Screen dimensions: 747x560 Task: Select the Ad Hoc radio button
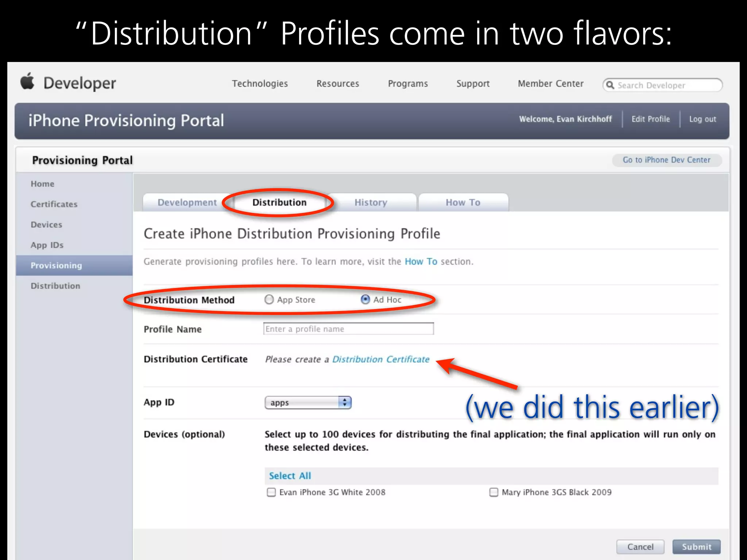click(x=365, y=300)
